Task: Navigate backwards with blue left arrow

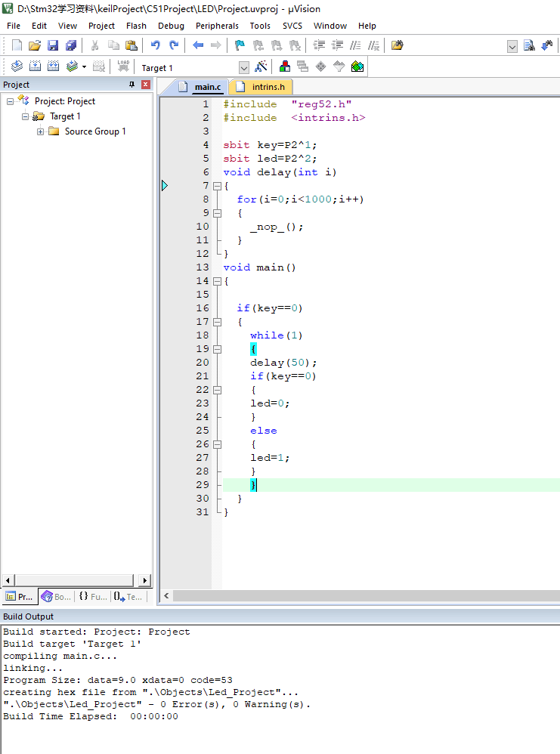Action: [198, 45]
